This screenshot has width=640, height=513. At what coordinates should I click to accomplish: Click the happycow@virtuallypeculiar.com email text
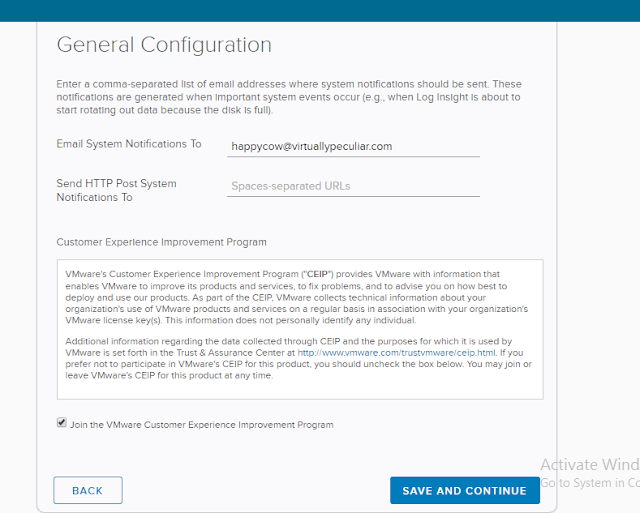pos(311,146)
